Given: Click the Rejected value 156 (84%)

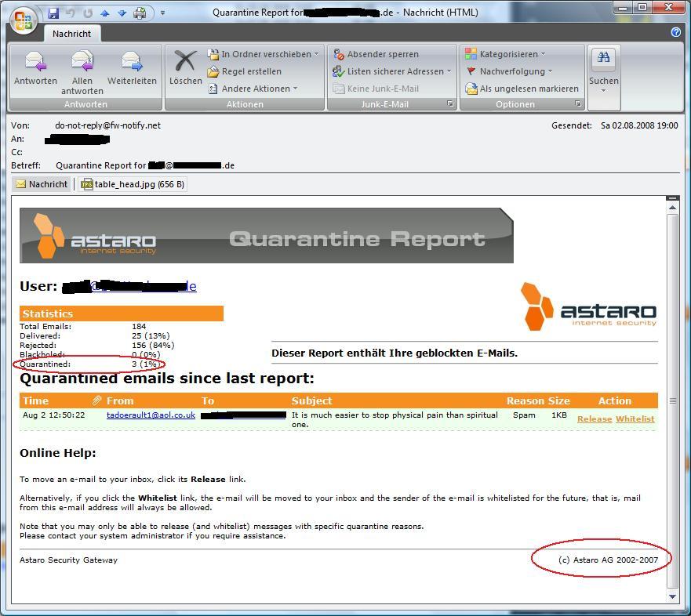Looking at the screenshot, I should point(153,345).
